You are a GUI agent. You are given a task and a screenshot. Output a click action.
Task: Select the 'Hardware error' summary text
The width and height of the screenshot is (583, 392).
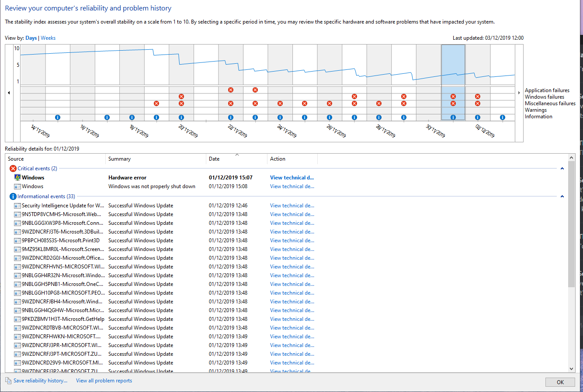(128, 178)
